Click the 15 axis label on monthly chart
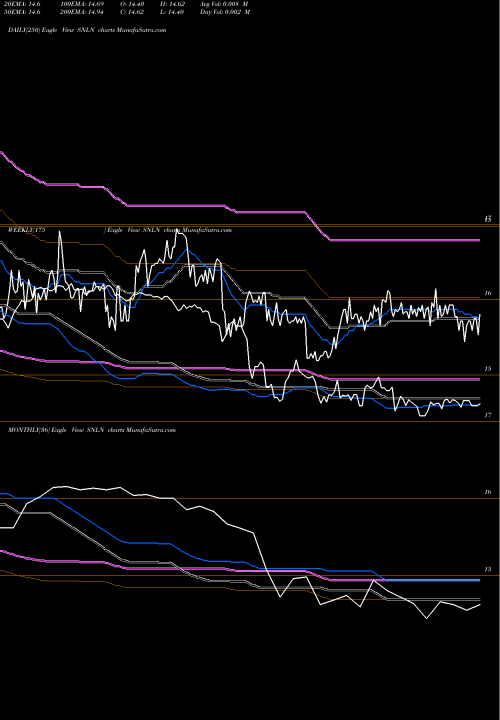 pyautogui.click(x=488, y=569)
